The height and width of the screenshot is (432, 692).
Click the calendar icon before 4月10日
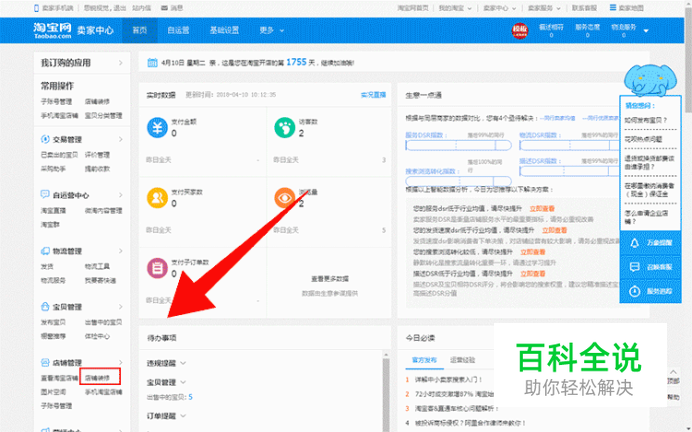coord(152,63)
